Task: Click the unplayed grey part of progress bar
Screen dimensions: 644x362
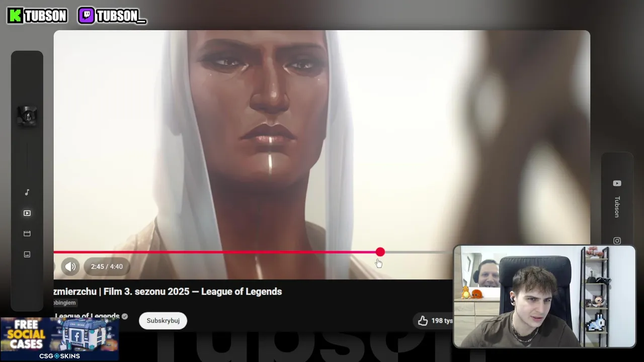Action: (x=418, y=252)
